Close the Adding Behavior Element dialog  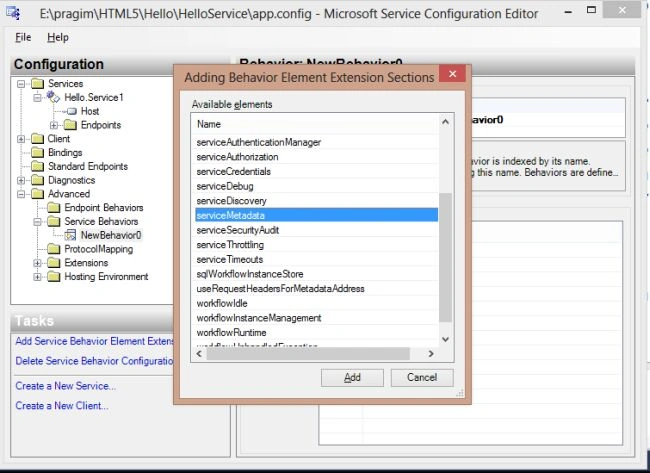452,74
